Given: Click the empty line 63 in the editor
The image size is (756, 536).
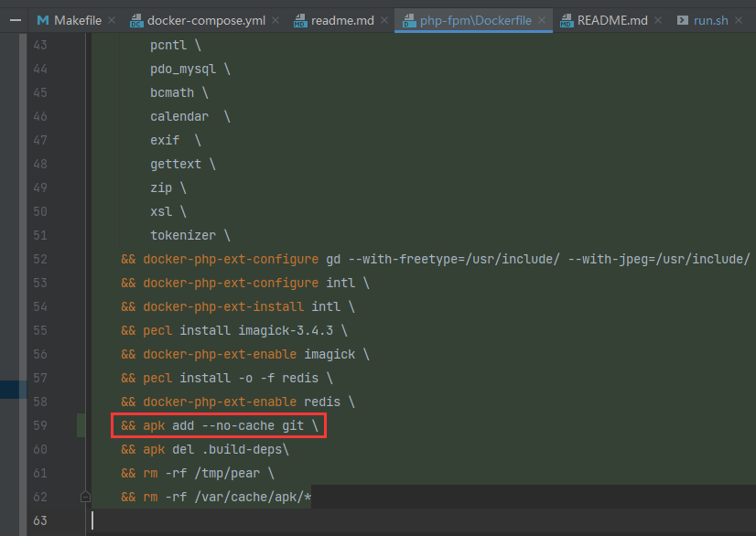Looking at the screenshot, I should point(366,520).
